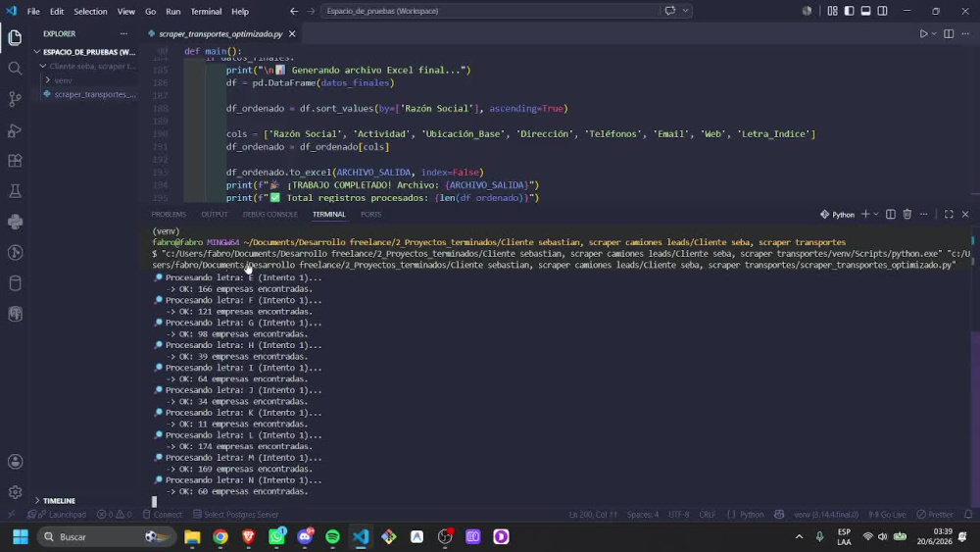980x552 pixels.
Task: Click Select Postgres Server in status bar
Action: [x=235, y=515]
